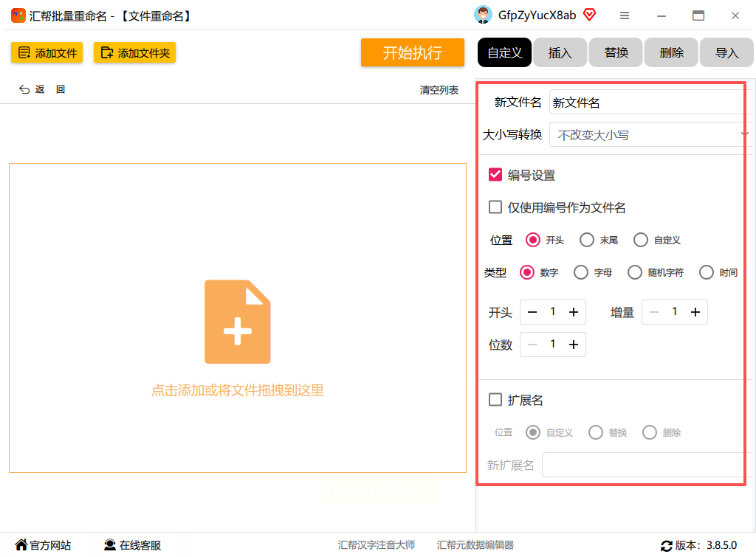Decrease the 位数 digit count

532,345
